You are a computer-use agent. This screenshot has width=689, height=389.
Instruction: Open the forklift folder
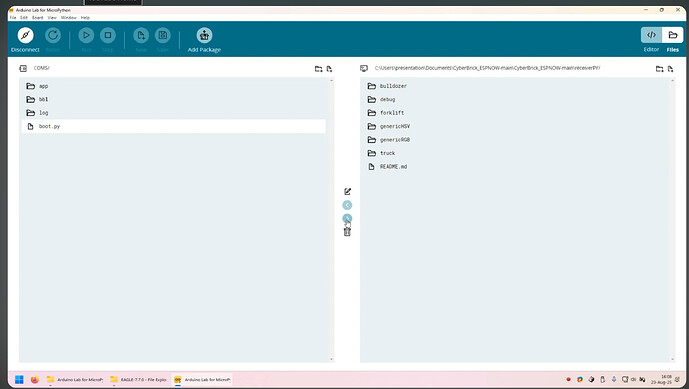[x=515, y=113]
